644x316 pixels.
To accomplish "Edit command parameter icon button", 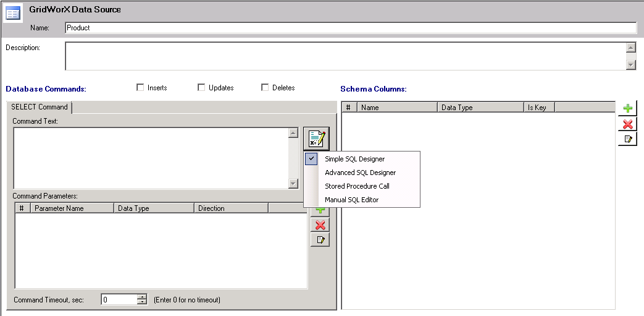I will pyautogui.click(x=320, y=239).
